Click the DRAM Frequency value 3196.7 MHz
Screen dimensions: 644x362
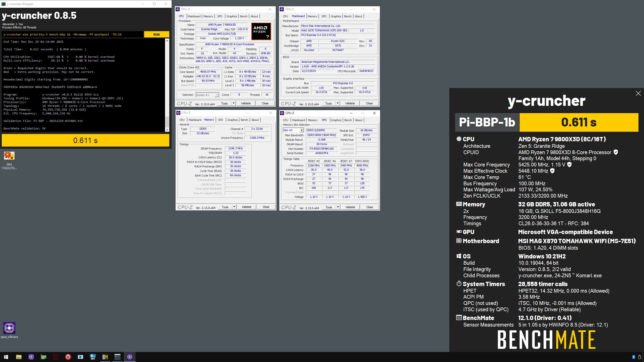235,149
